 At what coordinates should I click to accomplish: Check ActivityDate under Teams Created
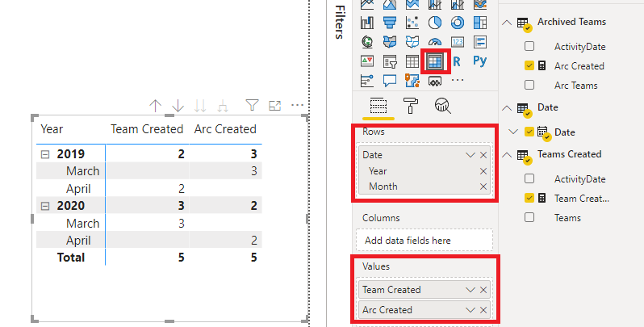(529, 178)
